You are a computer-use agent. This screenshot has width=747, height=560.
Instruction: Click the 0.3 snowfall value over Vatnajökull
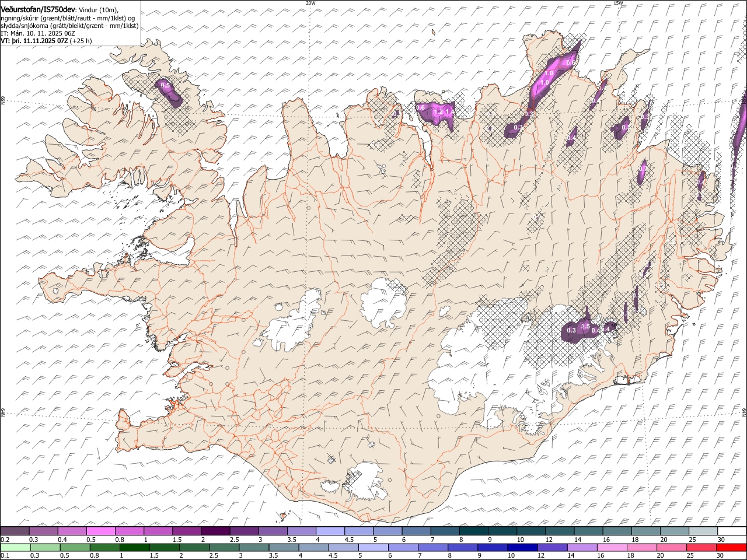click(571, 331)
